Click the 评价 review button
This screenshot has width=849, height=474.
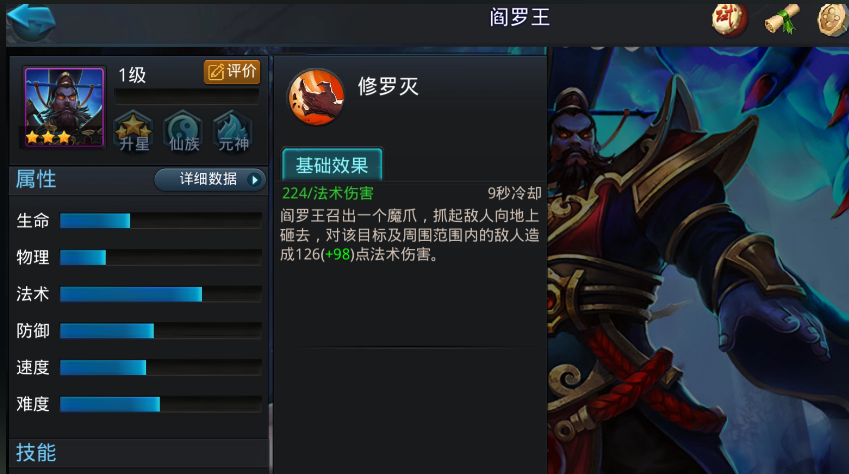click(232, 72)
